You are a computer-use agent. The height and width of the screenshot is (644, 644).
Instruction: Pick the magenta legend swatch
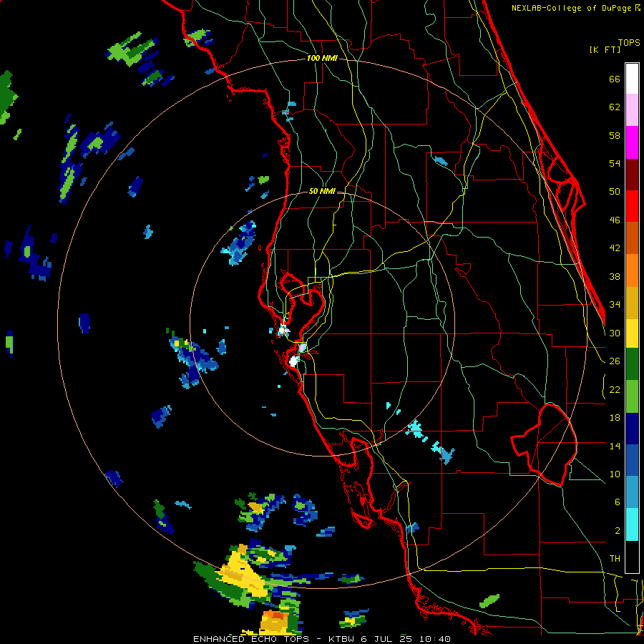[x=632, y=142]
